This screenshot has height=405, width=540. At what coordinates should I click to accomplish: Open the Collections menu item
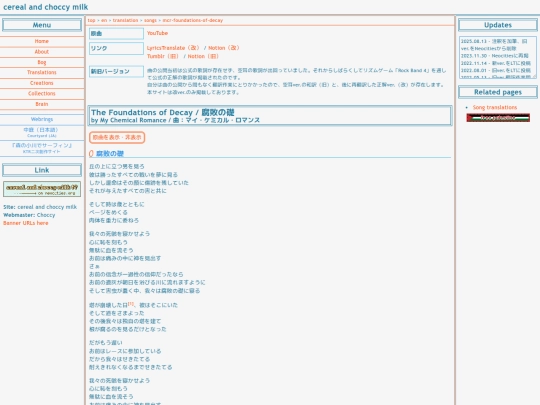[x=42, y=93]
